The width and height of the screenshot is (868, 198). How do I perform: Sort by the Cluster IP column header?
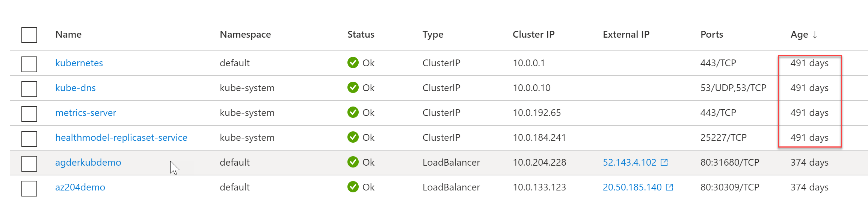pyautogui.click(x=533, y=35)
